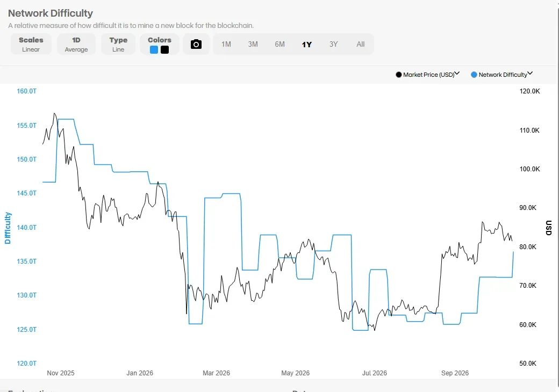
Task: Click the 145.0T axis label
Action: [x=26, y=193]
